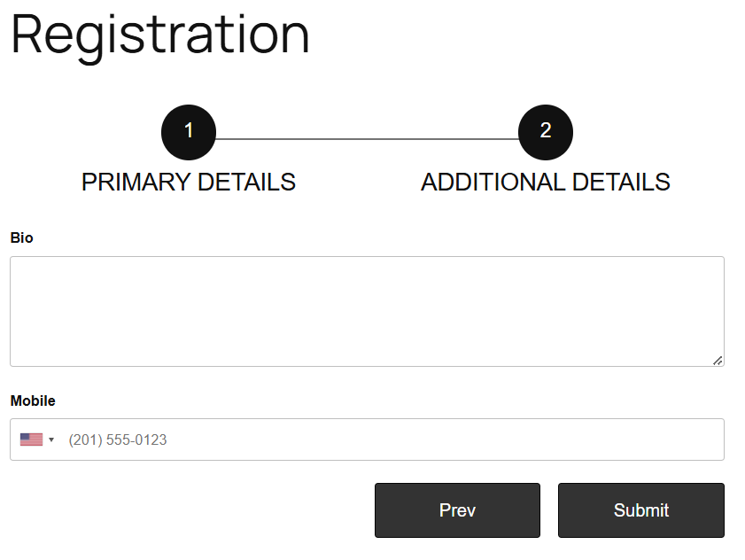This screenshot has height=560, width=745.
Task: Click the Bio field label
Action: [x=21, y=237]
